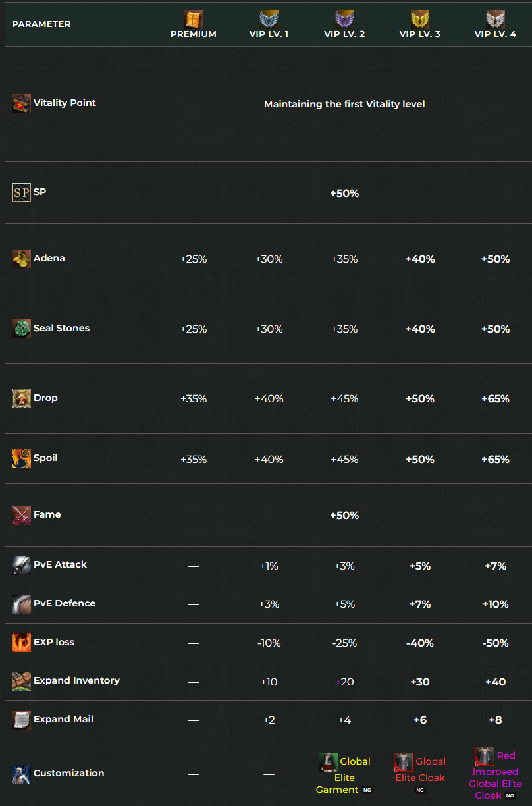532x806 pixels.
Task: Select the VIP Lv. 4 silver wings badge
Action: click(495, 18)
